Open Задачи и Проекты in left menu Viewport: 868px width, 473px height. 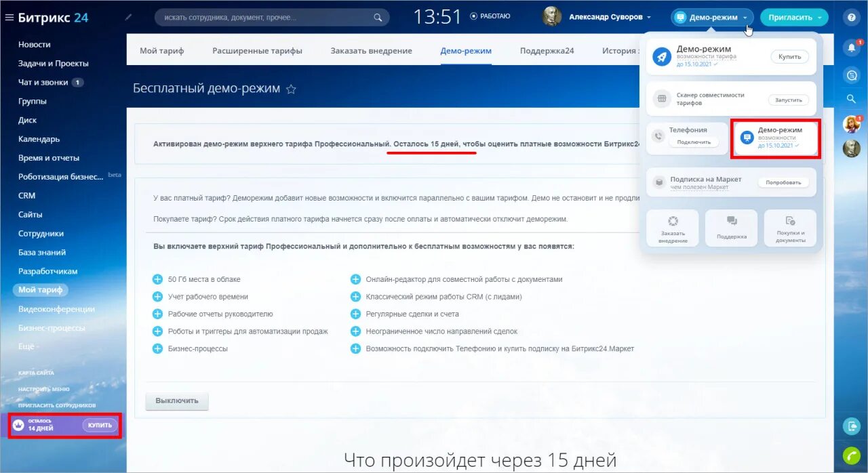54,63
